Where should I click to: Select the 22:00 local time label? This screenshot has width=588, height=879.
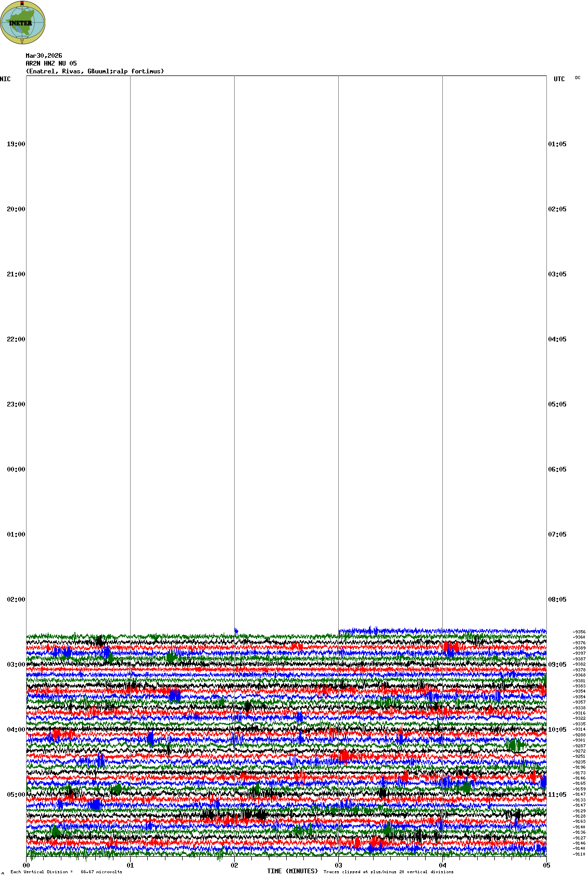coord(16,339)
